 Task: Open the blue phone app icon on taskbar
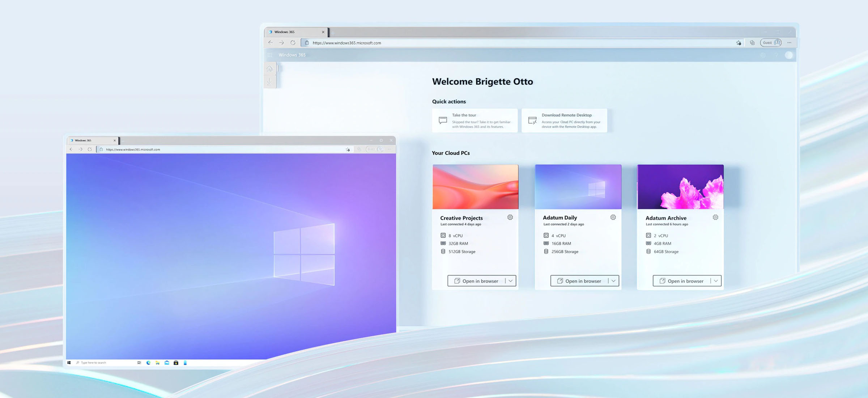click(x=185, y=363)
